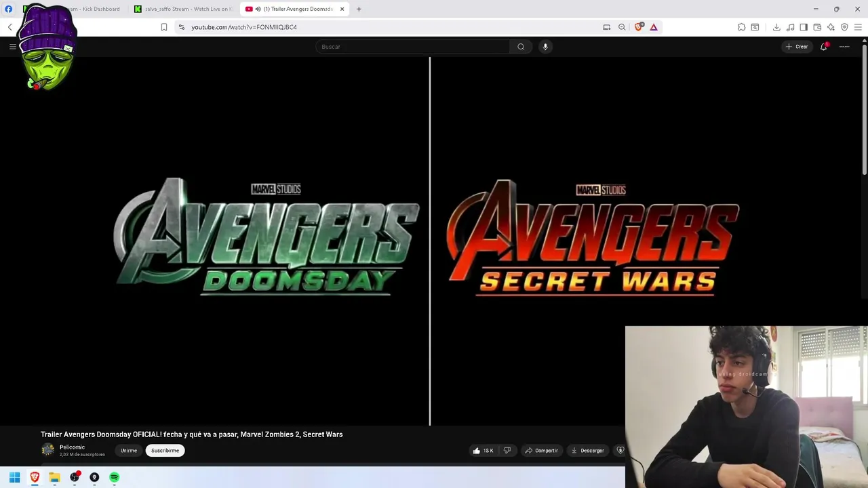Image resolution: width=868 pixels, height=488 pixels.
Task: Open Brave Shields lion icon
Action: (638, 27)
